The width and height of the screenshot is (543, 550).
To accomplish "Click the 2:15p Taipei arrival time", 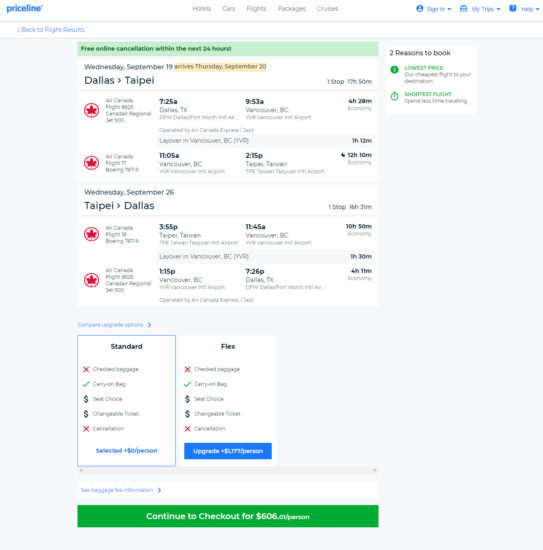I will (x=254, y=155).
